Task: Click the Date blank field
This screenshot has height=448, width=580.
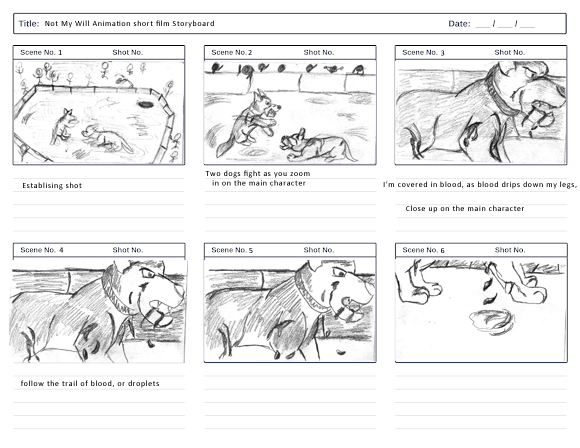Action: [x=505, y=24]
